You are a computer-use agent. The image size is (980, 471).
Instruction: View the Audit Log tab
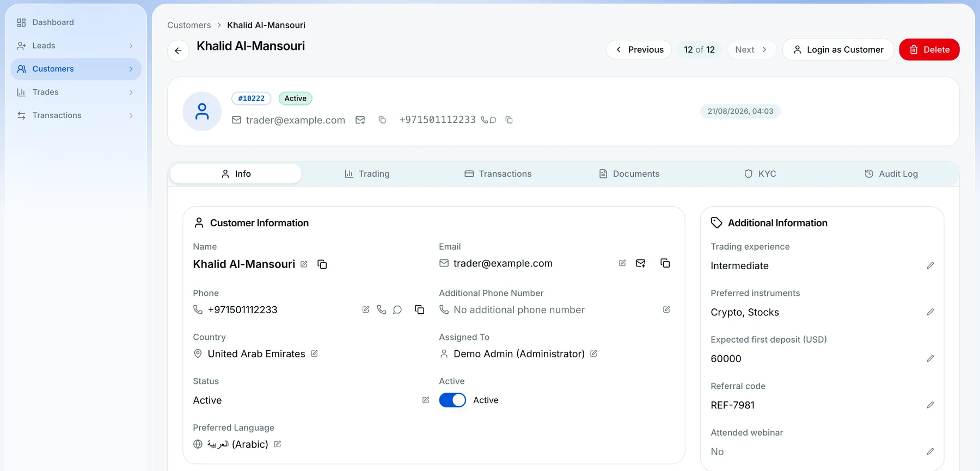coord(891,174)
